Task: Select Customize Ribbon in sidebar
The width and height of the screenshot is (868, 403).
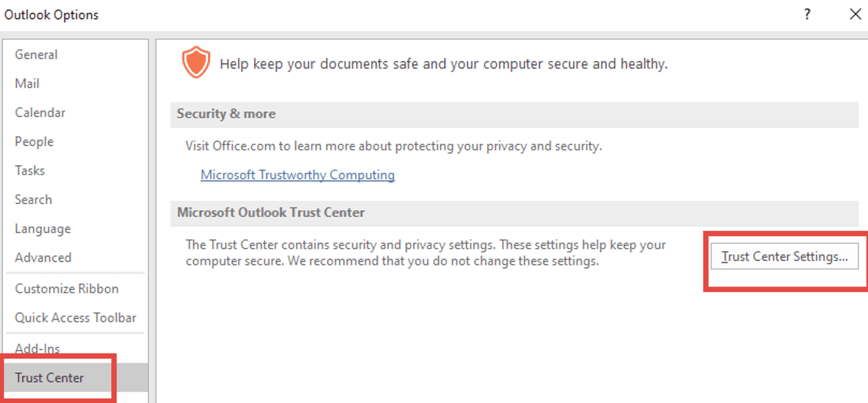Action: 67,289
